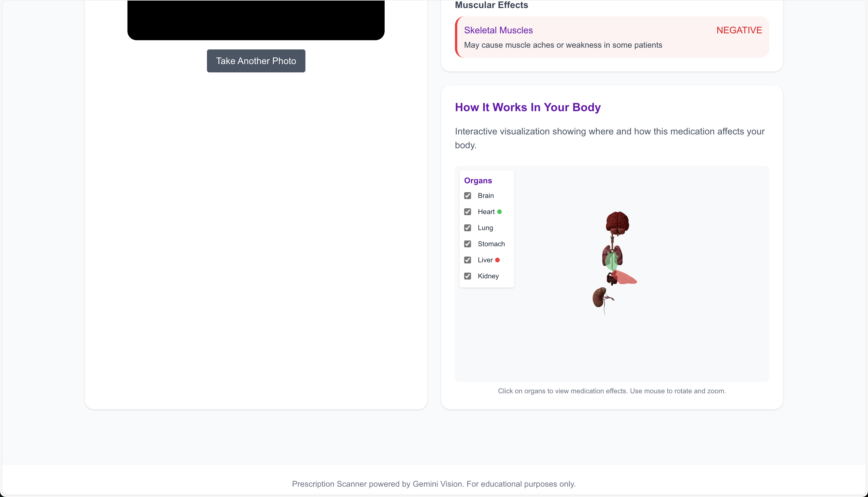
Task: Uncheck the Liver checkbox
Action: [x=468, y=260]
